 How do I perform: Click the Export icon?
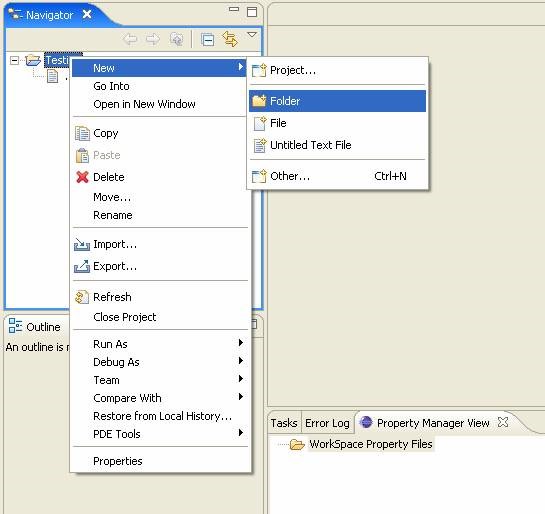point(82,267)
